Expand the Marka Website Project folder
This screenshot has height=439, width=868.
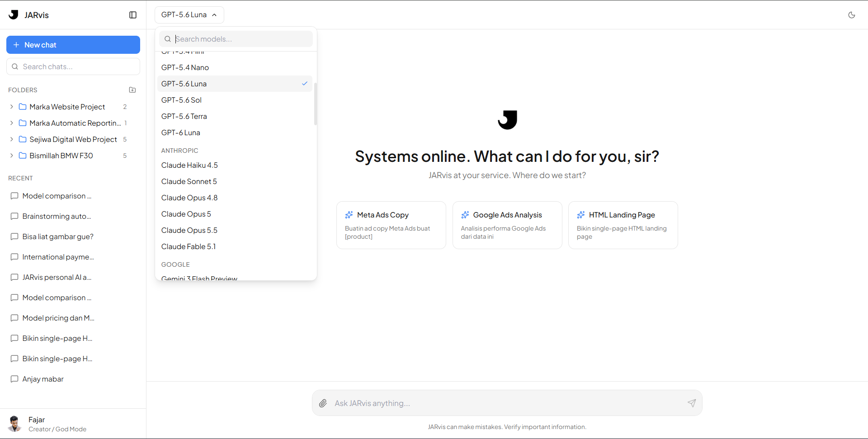point(12,107)
